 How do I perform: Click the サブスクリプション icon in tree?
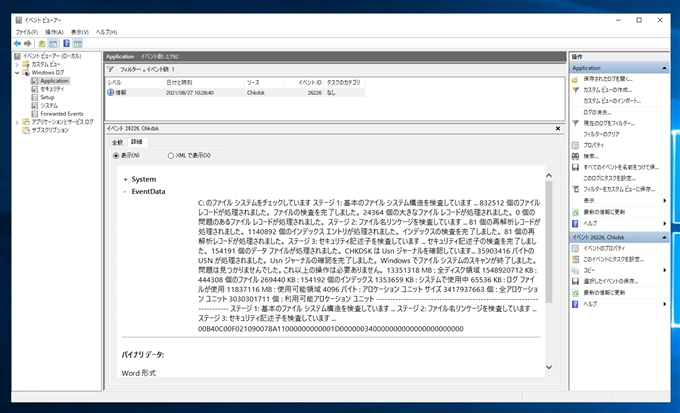[26, 130]
